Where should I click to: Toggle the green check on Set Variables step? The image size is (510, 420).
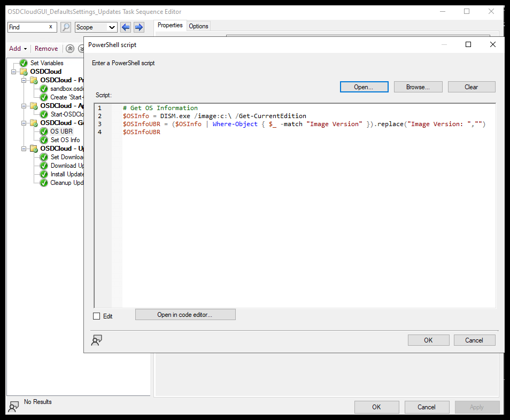[23, 63]
